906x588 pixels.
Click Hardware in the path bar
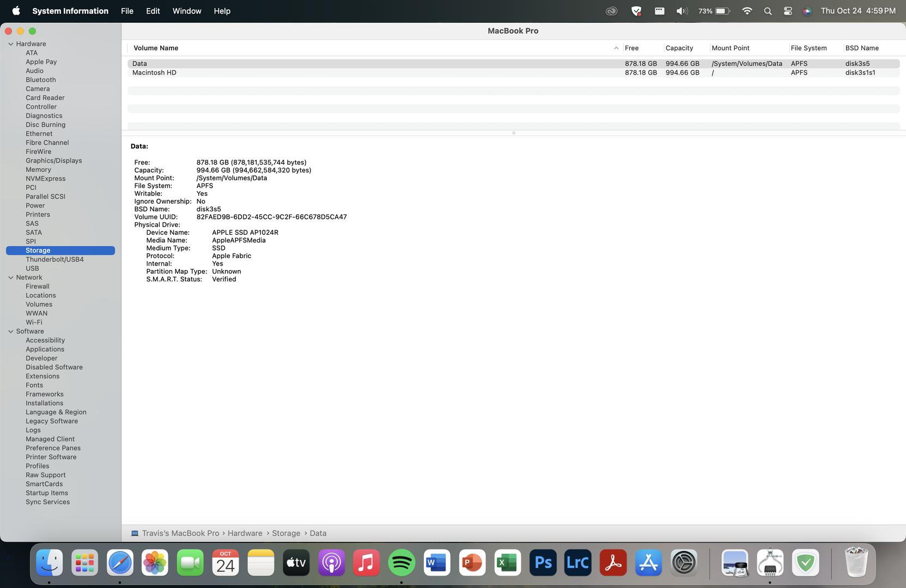point(245,534)
